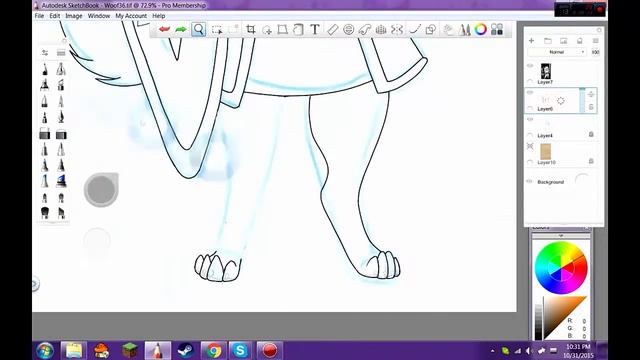Viewport: 640px width, 360px height.
Task: Click the white color puck
Action: coord(97,242)
